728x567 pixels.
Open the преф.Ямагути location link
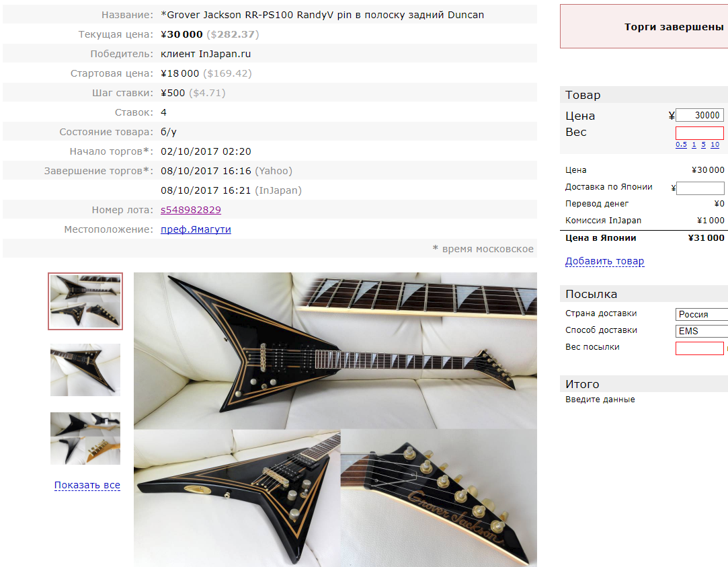(196, 229)
